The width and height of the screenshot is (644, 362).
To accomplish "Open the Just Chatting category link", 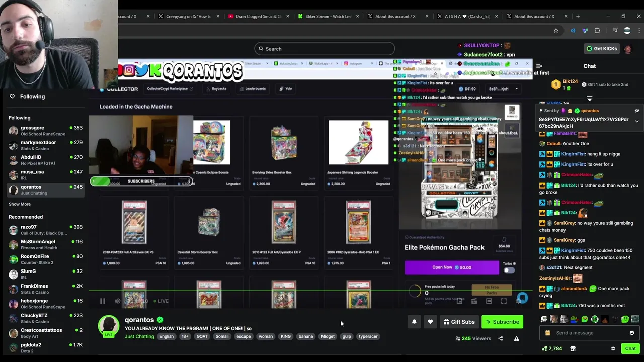I will (x=139, y=336).
